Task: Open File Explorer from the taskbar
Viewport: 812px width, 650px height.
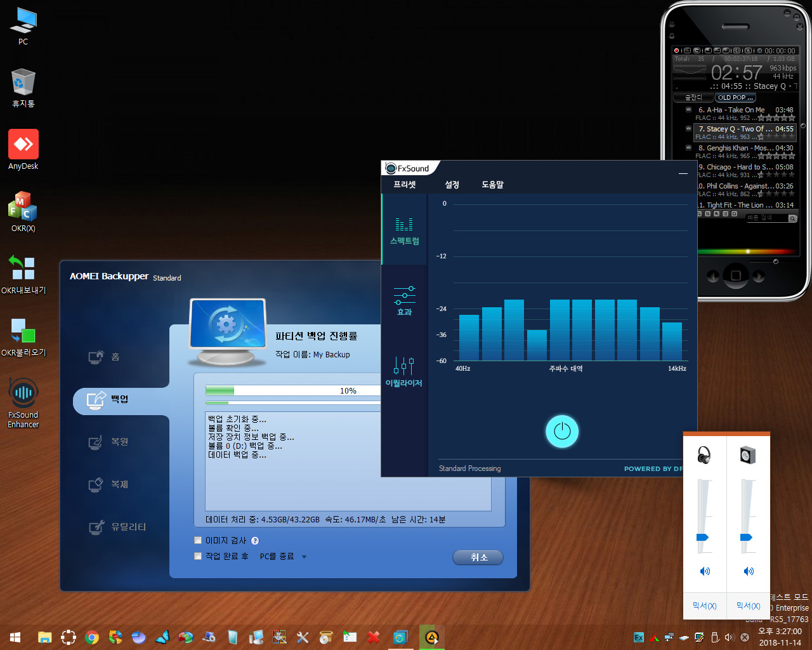Action: (44, 637)
